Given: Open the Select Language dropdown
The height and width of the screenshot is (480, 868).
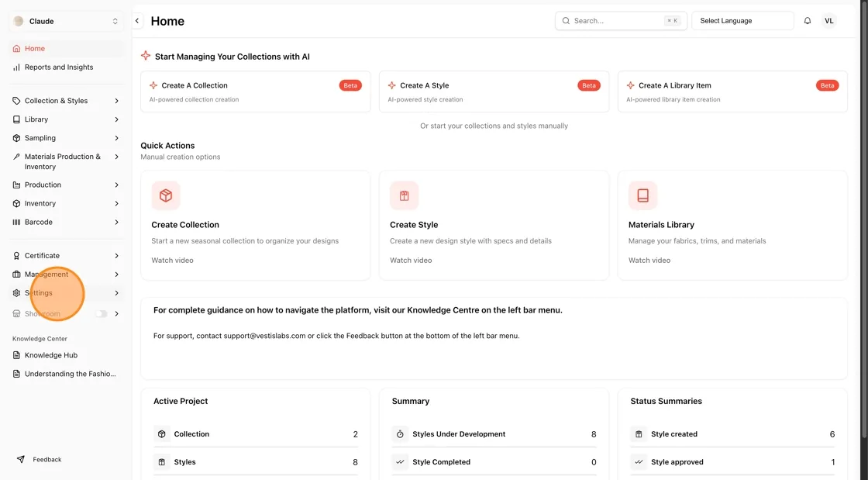Looking at the screenshot, I should (x=742, y=21).
